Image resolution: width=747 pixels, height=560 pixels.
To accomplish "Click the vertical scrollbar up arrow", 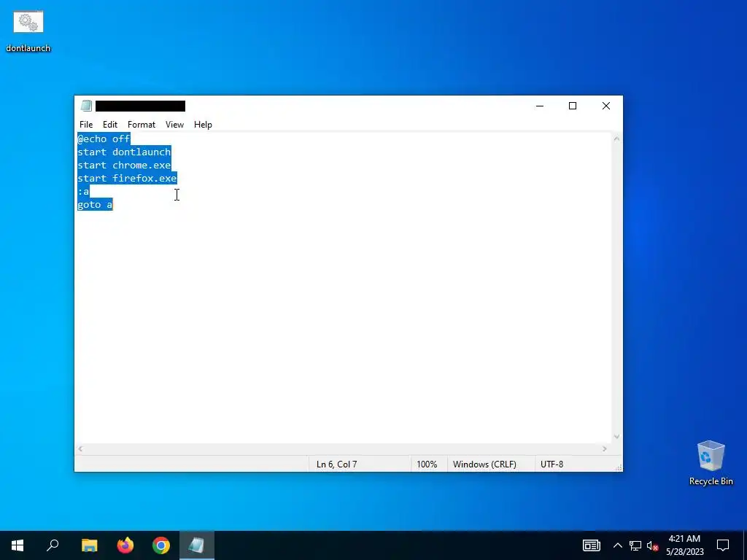I will [617, 139].
